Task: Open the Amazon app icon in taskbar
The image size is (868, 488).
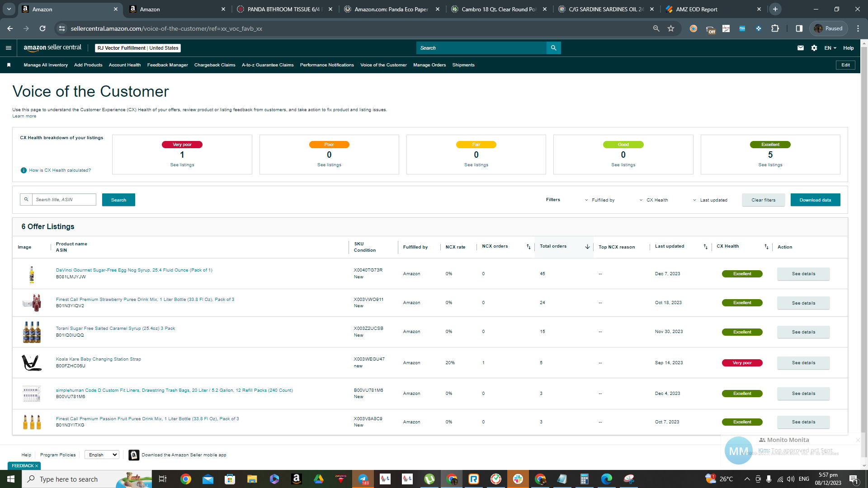Action: (297, 479)
